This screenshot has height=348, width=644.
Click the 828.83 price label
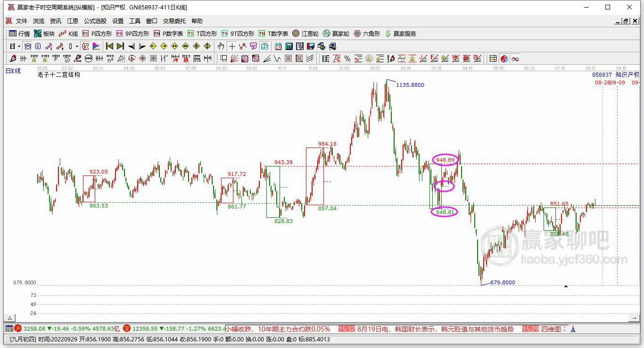click(x=284, y=221)
